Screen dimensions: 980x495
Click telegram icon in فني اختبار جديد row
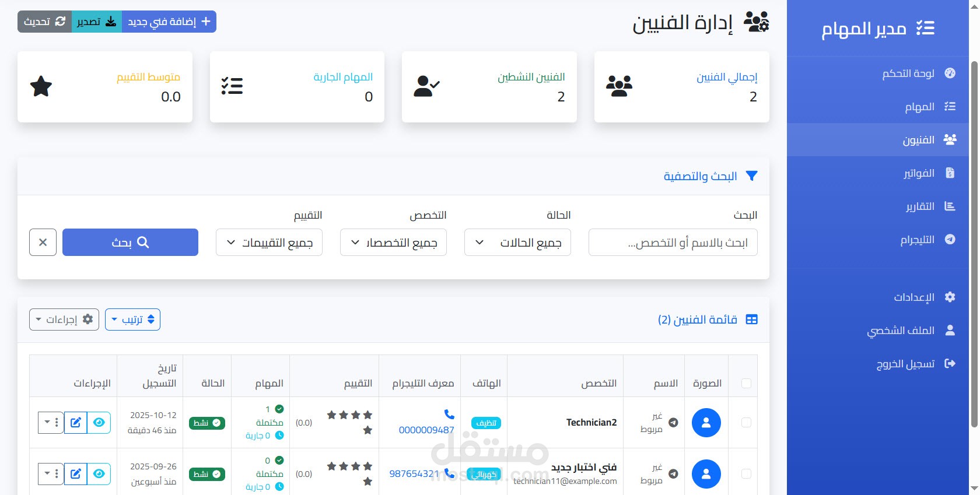click(x=673, y=474)
